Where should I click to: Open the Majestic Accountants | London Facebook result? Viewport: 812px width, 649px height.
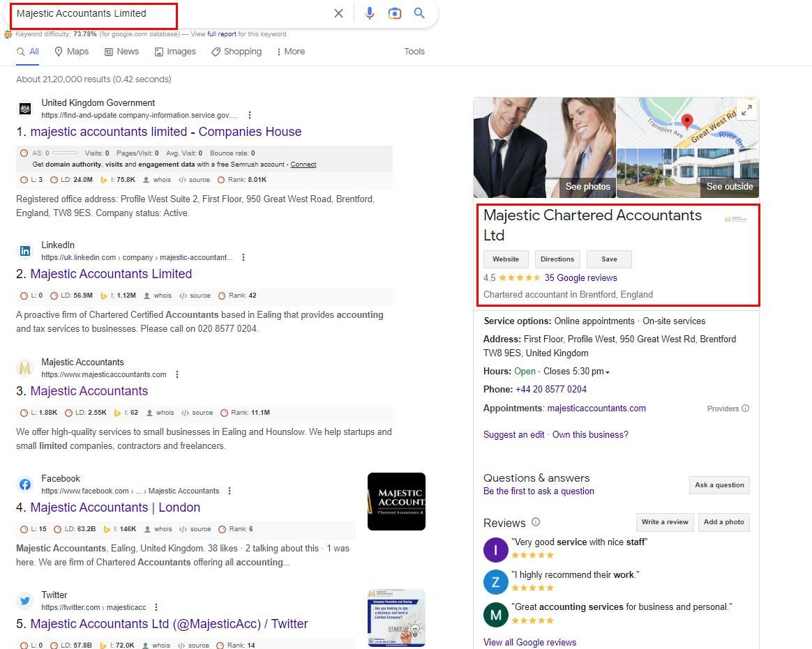click(115, 507)
